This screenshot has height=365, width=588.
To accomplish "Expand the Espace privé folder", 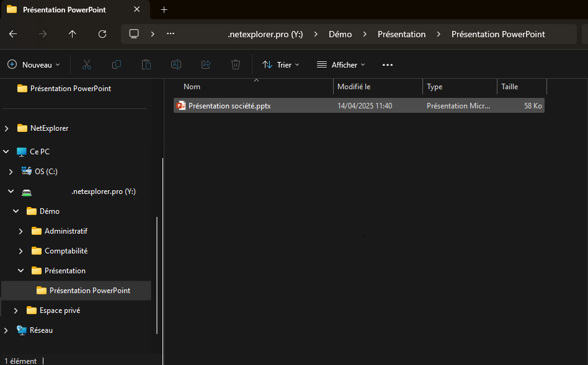I will tap(16, 310).
